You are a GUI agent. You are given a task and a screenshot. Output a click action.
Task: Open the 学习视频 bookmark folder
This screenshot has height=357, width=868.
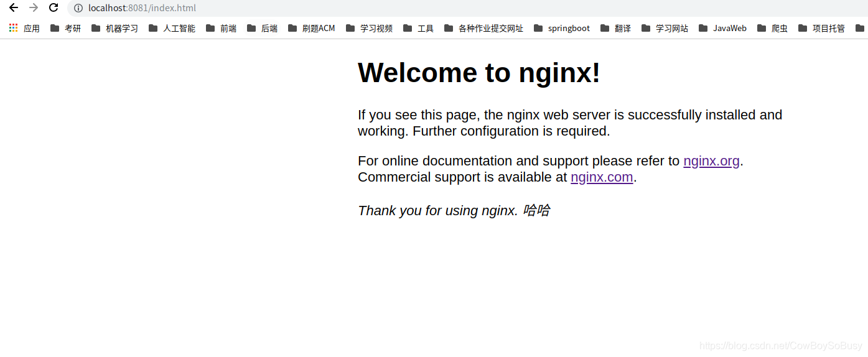click(x=369, y=28)
